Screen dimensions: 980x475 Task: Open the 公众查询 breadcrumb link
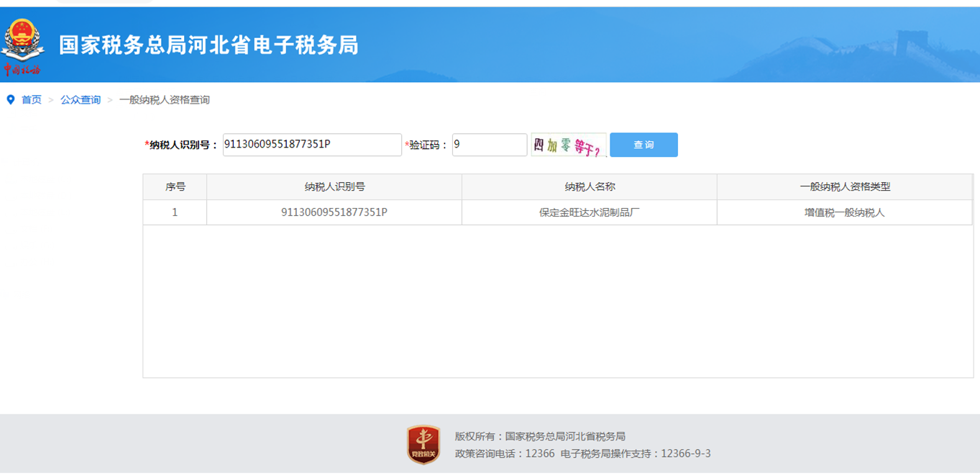79,100
